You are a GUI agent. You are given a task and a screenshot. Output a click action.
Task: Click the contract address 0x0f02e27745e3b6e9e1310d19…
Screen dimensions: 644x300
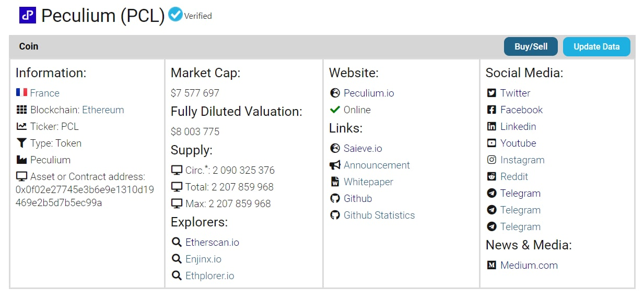(85, 196)
